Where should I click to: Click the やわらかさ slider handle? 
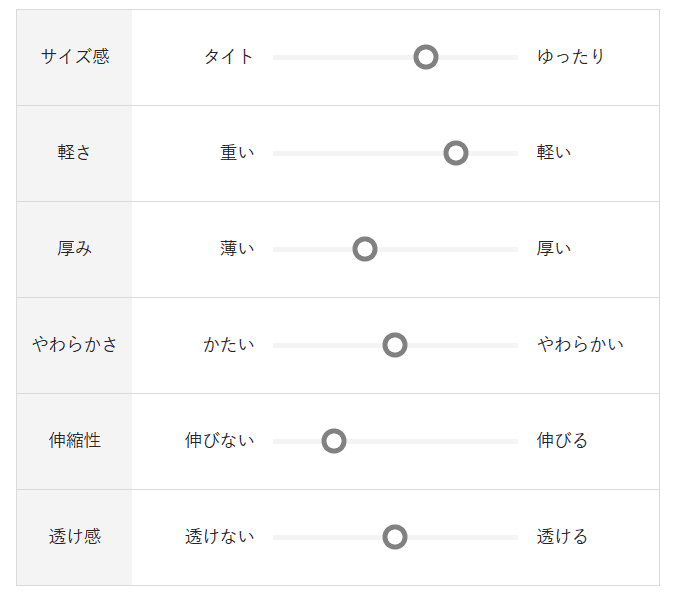(395, 345)
